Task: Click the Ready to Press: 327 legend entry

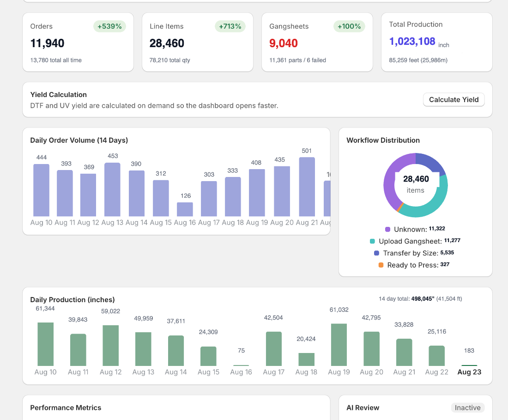Action: (414, 265)
